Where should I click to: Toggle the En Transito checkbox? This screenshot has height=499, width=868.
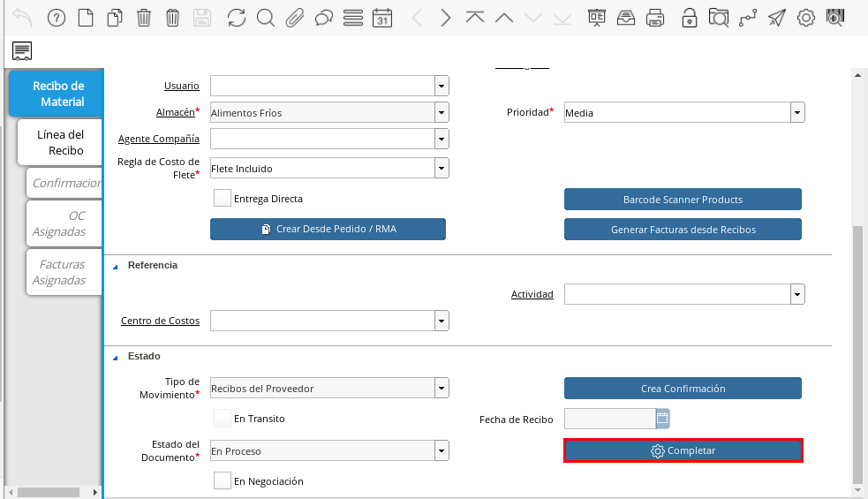click(223, 418)
